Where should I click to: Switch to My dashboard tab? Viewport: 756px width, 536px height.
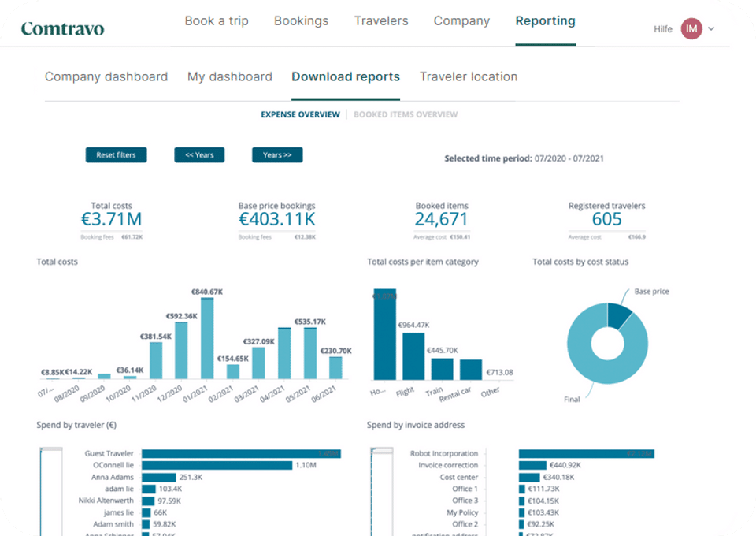229,76
